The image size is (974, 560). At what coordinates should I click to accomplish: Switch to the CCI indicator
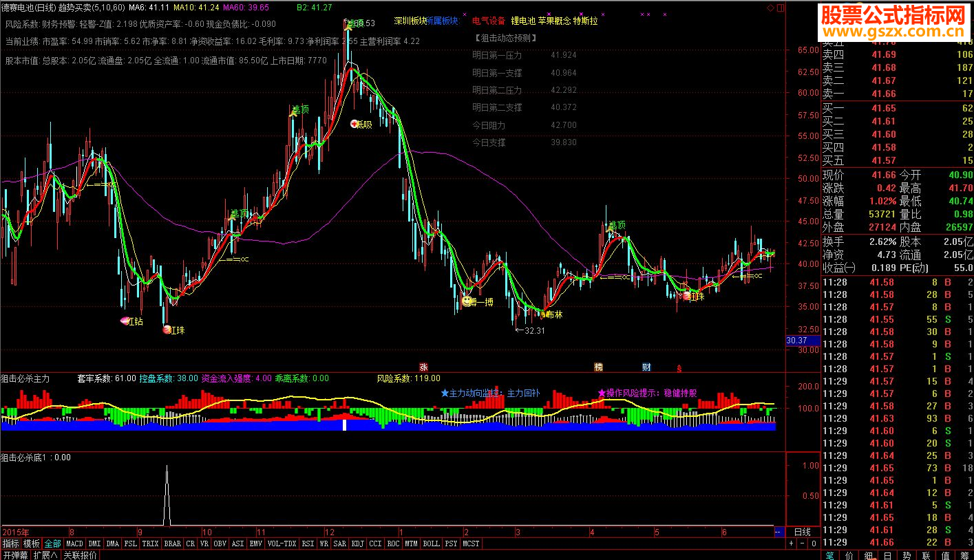click(x=375, y=543)
